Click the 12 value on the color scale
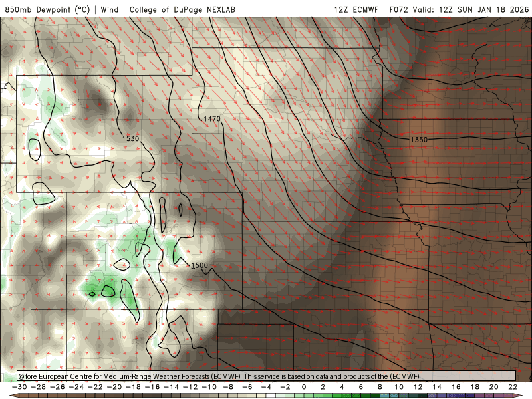The image size is (532, 399). click(418, 387)
